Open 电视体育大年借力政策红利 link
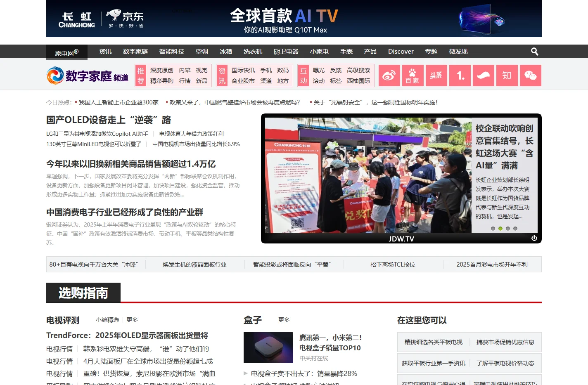Screen dimensions: 588x385 point(191,134)
